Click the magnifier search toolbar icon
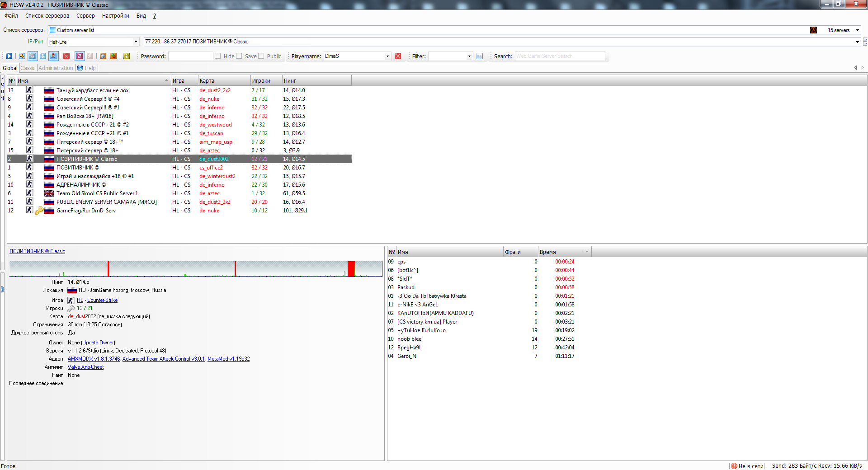 click(x=22, y=56)
